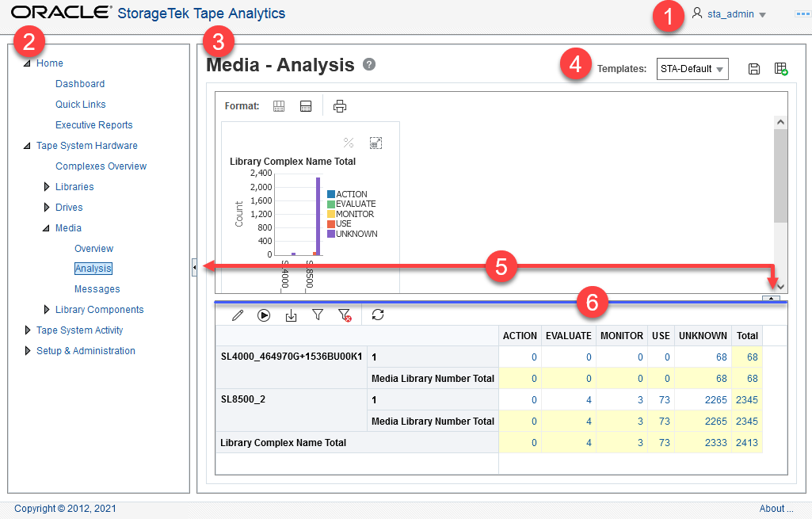This screenshot has width=812, height=519.
Task: Click the export download icon
Action: click(x=291, y=315)
